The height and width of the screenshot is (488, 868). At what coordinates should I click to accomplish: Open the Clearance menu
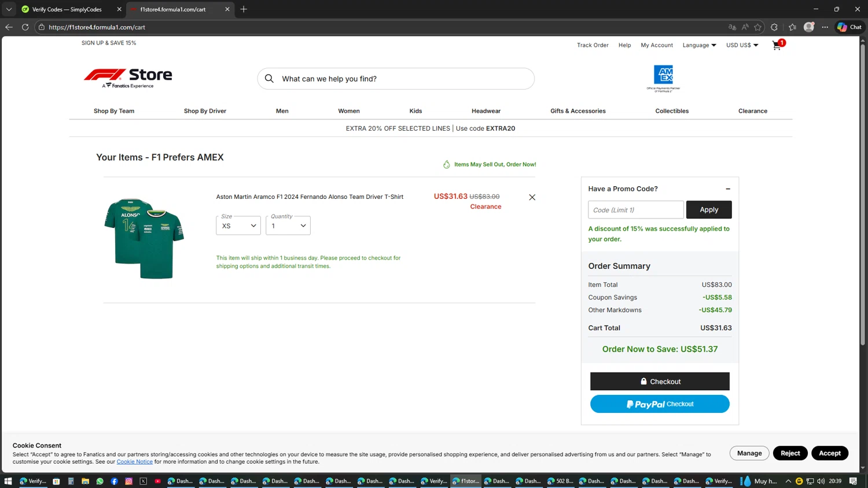[753, 111]
